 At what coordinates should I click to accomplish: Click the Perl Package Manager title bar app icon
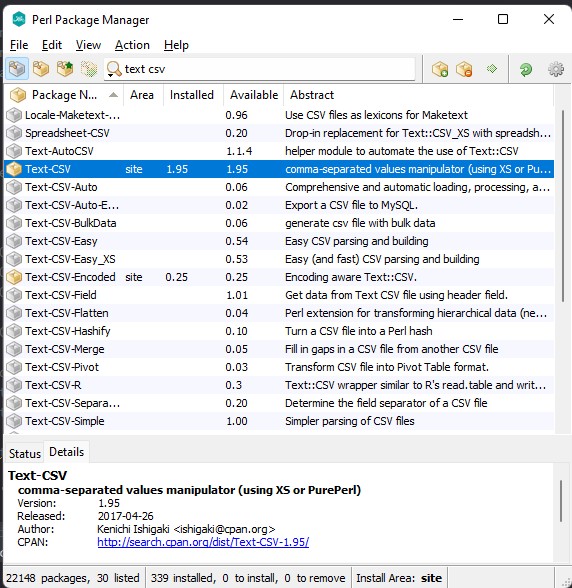[18, 19]
